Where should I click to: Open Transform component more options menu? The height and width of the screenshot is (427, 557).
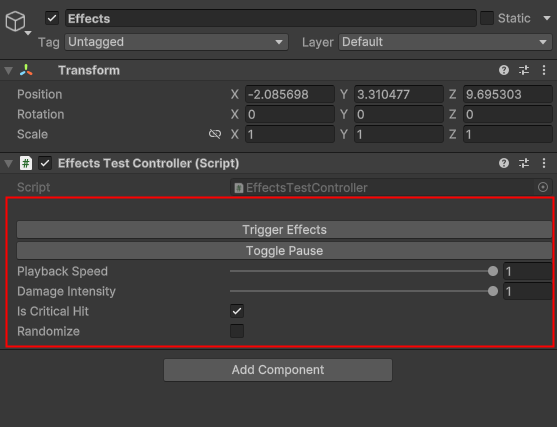(544, 70)
